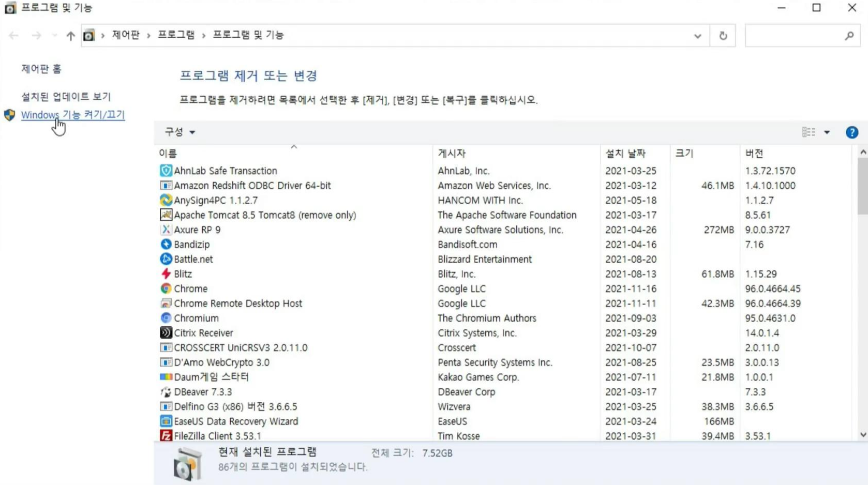Expand the address bar history dropdown

pyautogui.click(x=697, y=36)
